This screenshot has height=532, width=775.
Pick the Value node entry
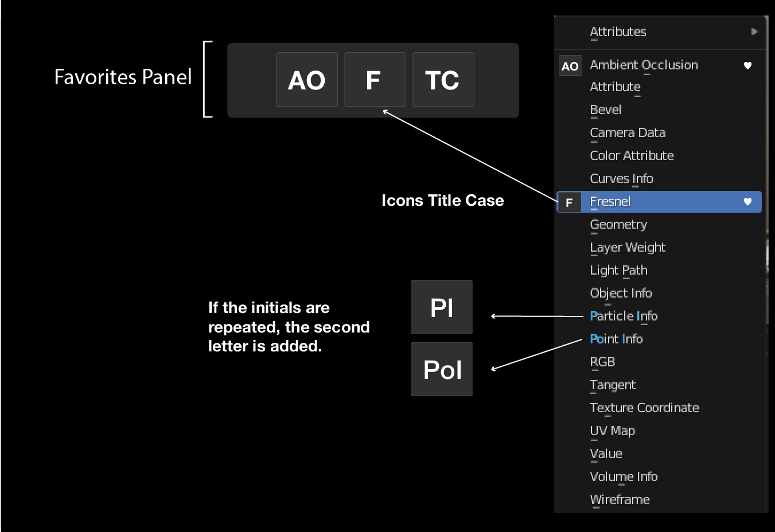tap(660, 453)
